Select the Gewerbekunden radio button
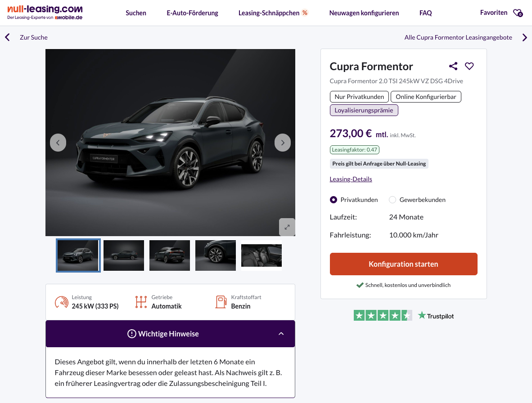The width and height of the screenshot is (532, 403). tap(392, 200)
